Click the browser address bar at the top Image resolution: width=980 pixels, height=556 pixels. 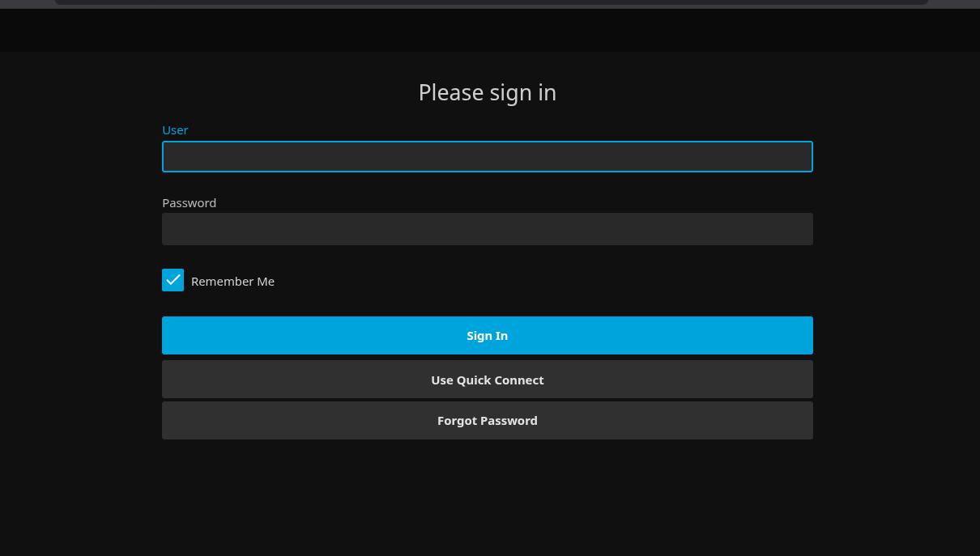tap(490, 2)
